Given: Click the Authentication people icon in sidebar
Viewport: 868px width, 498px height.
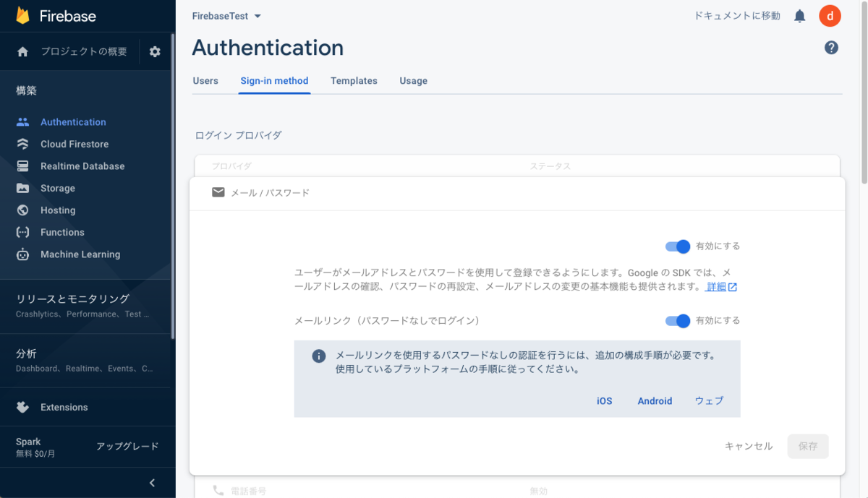Looking at the screenshot, I should (x=23, y=122).
